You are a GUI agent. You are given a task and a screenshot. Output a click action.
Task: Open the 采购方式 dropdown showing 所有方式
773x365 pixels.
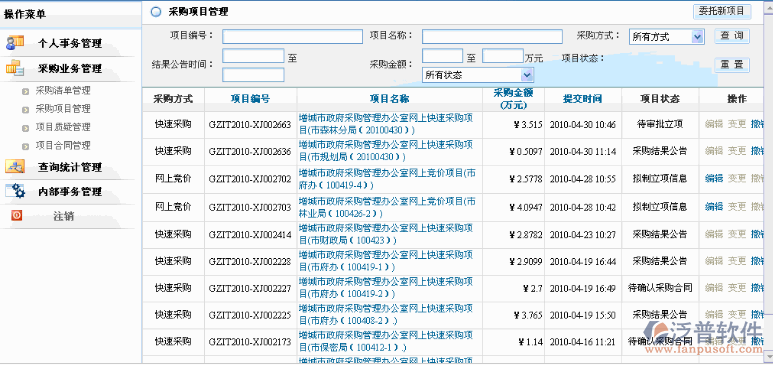666,36
